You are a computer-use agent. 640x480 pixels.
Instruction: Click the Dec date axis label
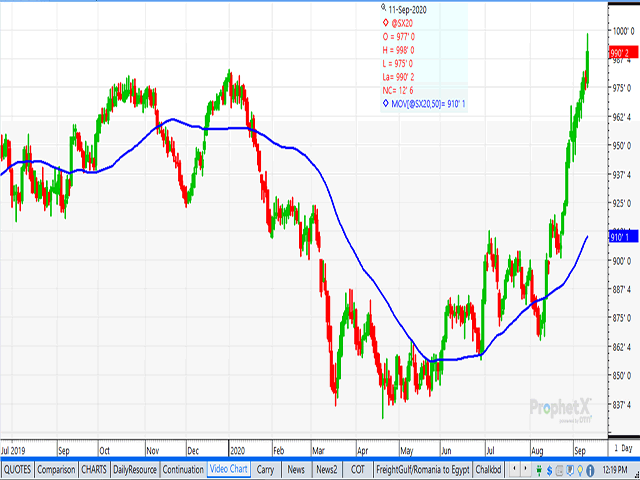[193, 451]
